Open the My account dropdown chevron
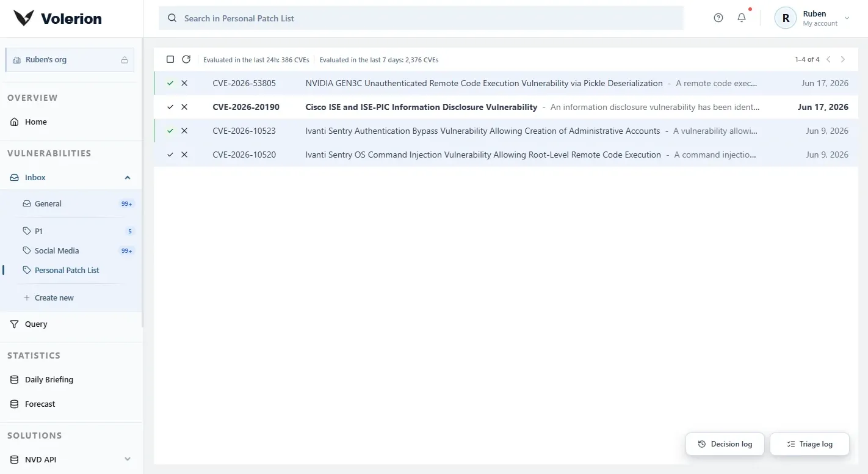868x474 pixels. tap(847, 18)
